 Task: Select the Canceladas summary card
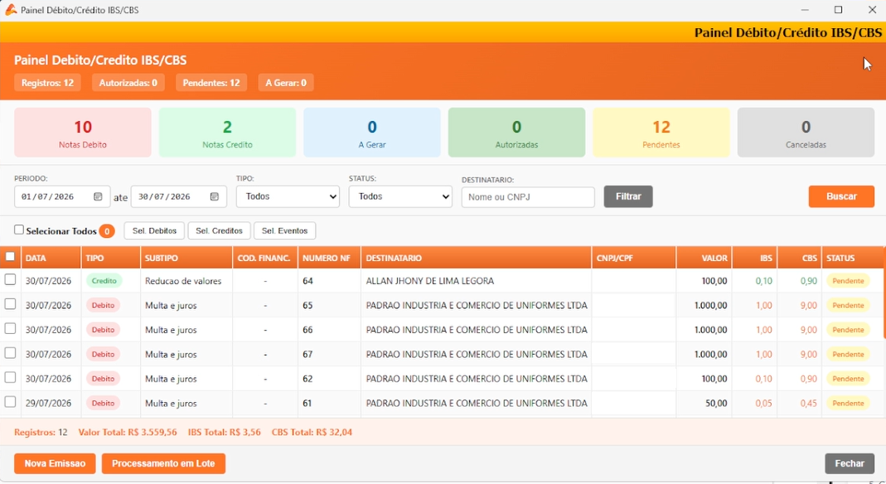806,133
